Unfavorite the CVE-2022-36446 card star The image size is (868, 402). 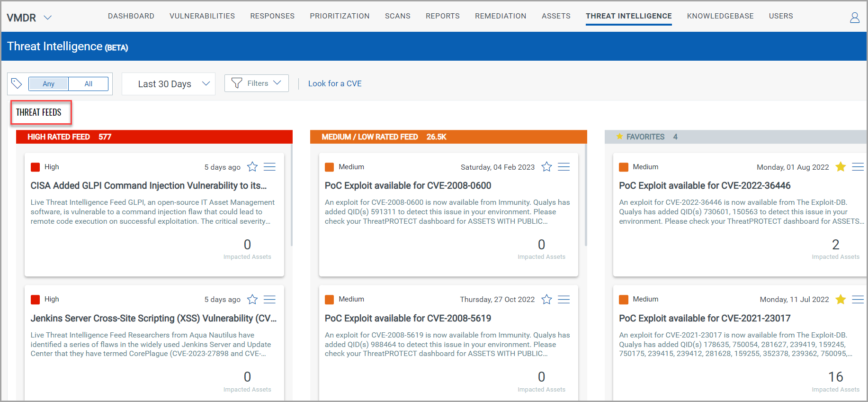841,167
